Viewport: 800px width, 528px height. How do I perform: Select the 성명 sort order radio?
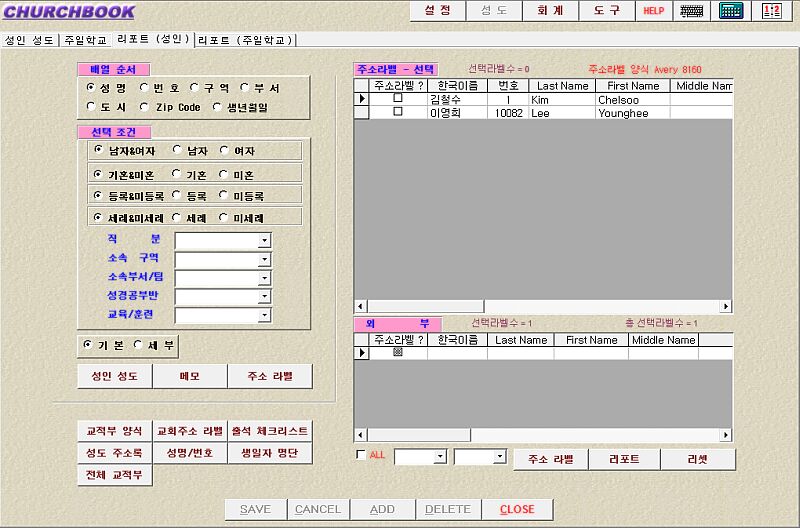point(91,88)
